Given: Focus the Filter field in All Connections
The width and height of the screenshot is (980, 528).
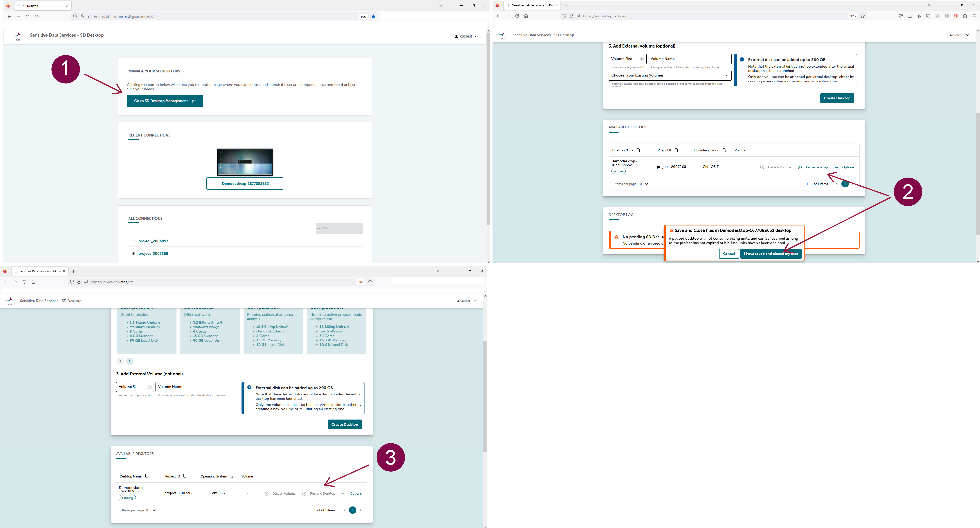Looking at the screenshot, I should pos(339,228).
